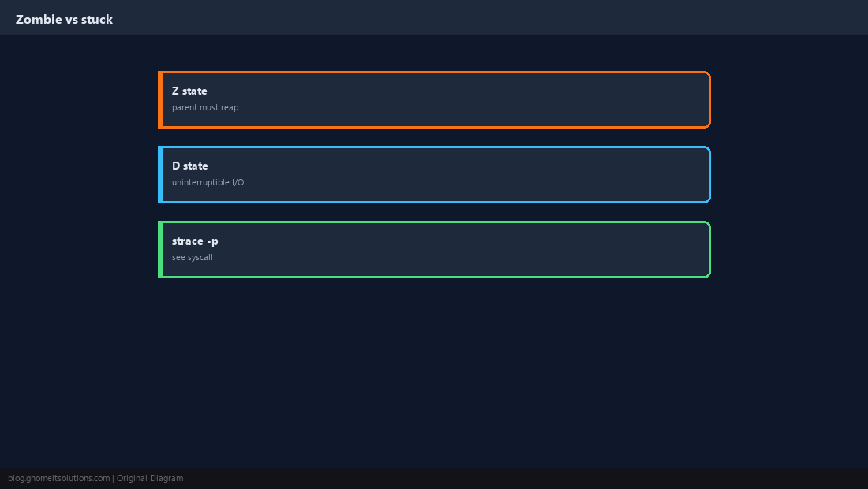Click the empty area inside D state card

(470, 175)
